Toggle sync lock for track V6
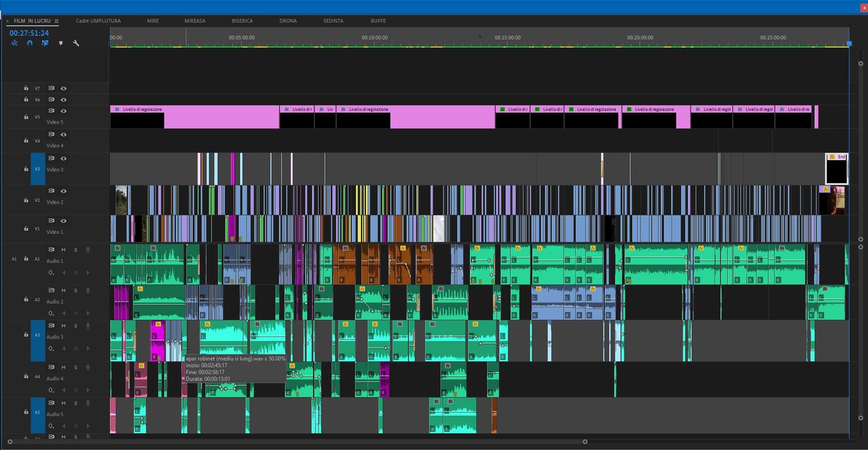This screenshot has width=868, height=450. coord(51,100)
